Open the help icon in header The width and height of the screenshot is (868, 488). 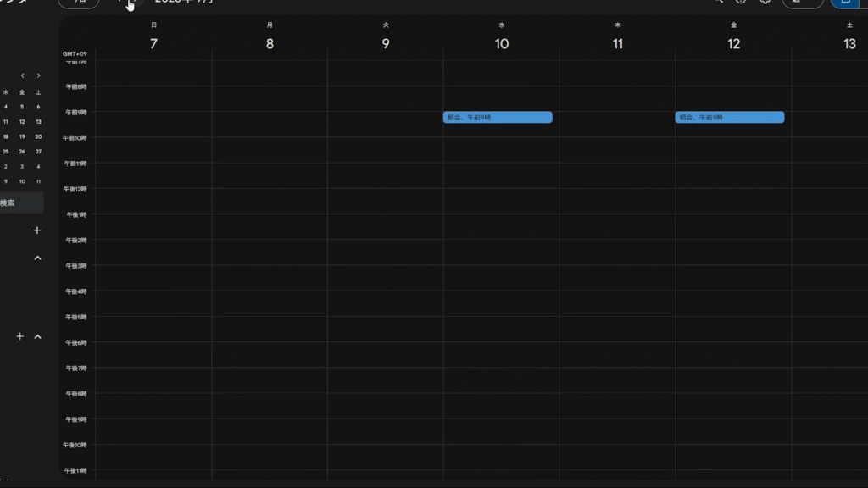click(740, 2)
